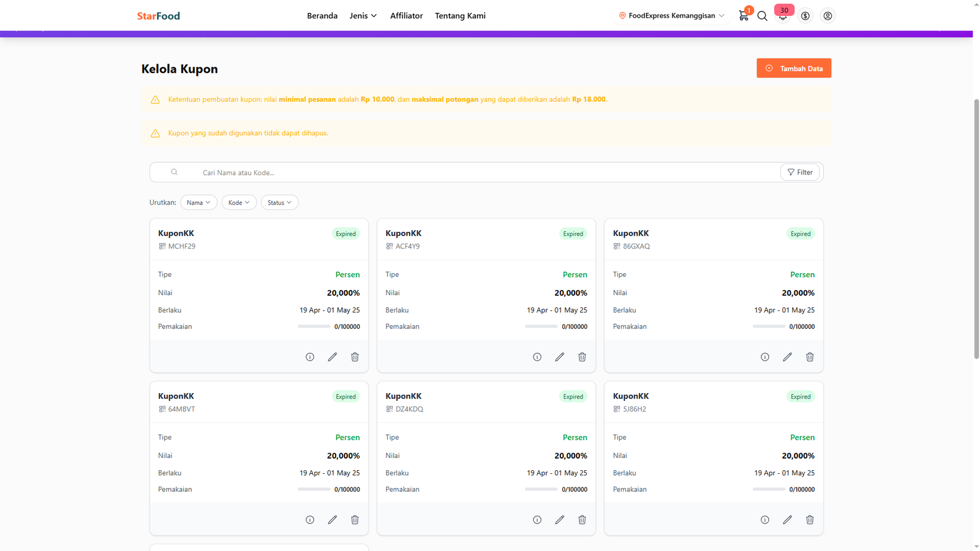Image resolution: width=980 pixels, height=551 pixels.
Task: Edit coupon with code ACF4Y9
Action: click(x=559, y=357)
